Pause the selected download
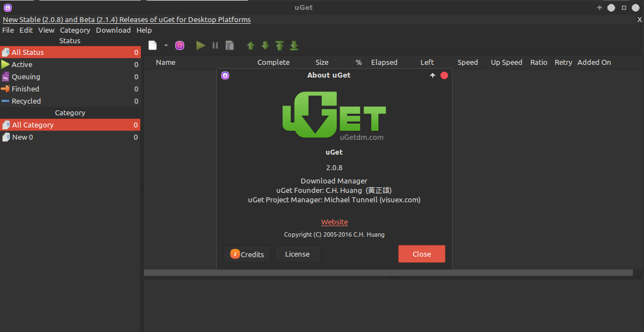The image size is (644, 332). pyautogui.click(x=215, y=45)
